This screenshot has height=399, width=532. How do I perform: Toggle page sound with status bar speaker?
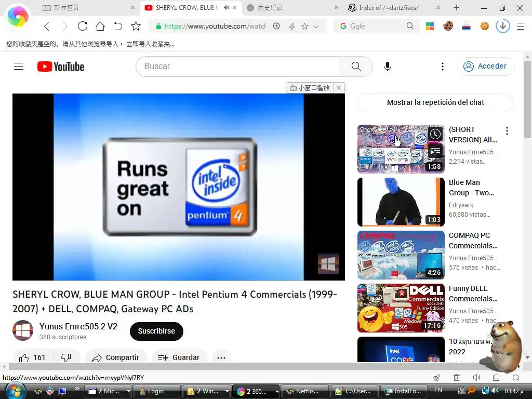pyautogui.click(x=476, y=378)
